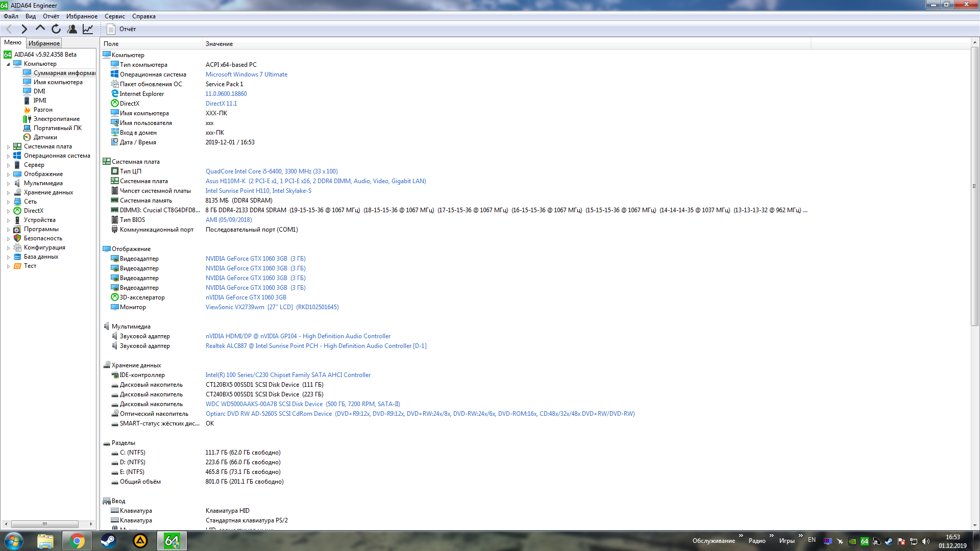Open Windows Explorer from taskbar
Viewport: 980px width, 551px height.
(x=45, y=541)
